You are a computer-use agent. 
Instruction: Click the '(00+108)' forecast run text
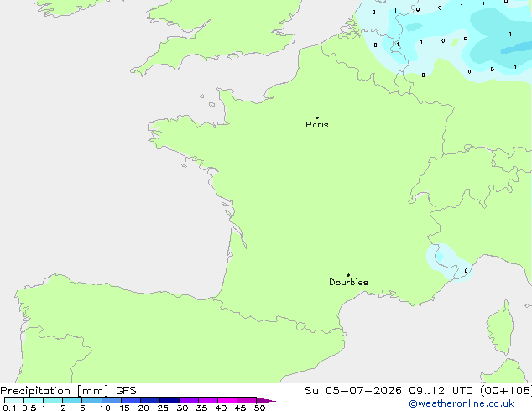coord(506,391)
